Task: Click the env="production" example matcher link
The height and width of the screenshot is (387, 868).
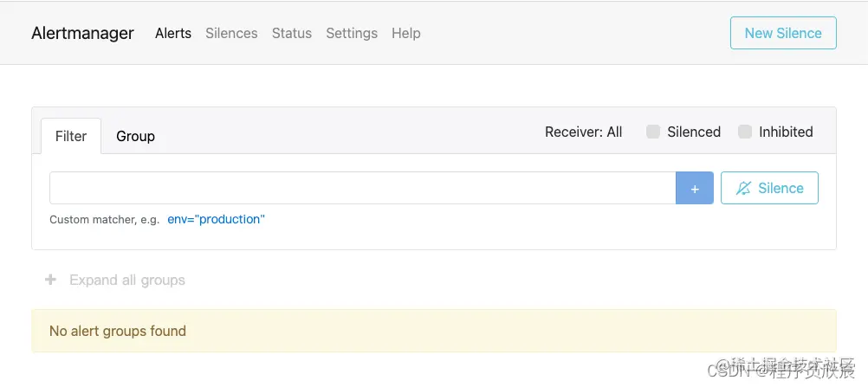Action: (217, 219)
